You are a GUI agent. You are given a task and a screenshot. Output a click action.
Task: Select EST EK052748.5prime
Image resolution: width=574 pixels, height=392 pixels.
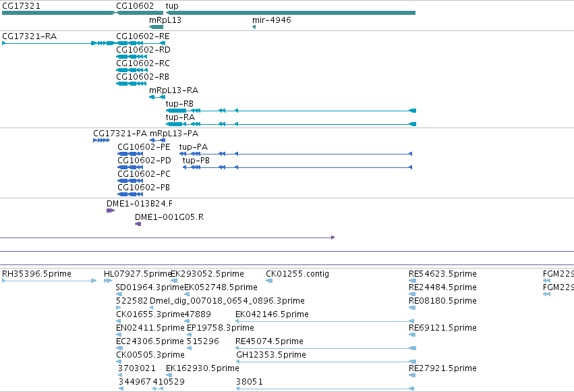[221, 287]
